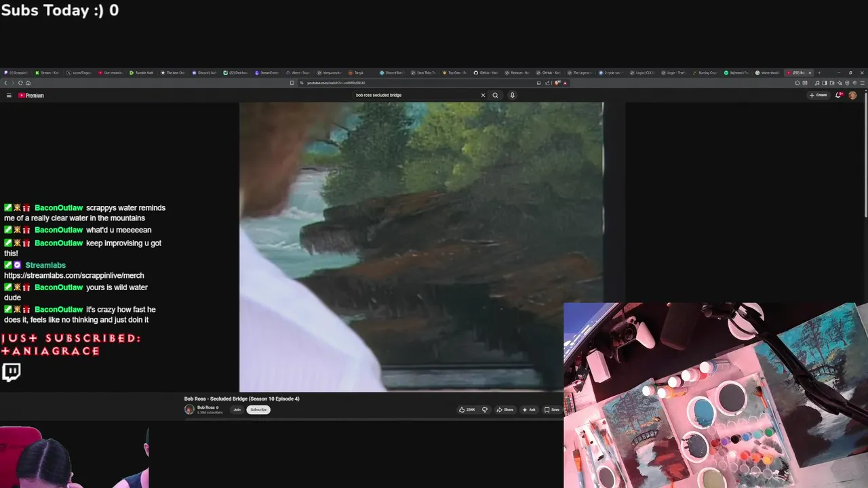Click Brave rewards triangle icon
The image size is (868, 488).
[564, 83]
